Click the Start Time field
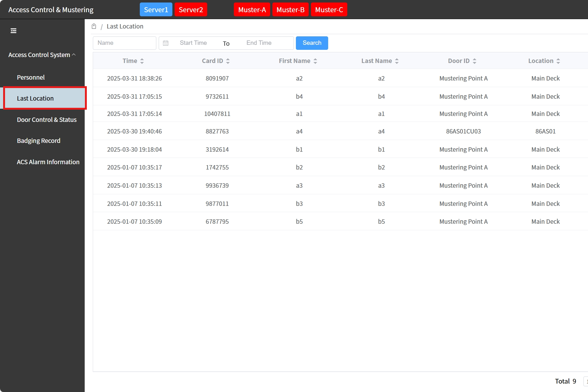The width and height of the screenshot is (588, 392). tap(193, 43)
